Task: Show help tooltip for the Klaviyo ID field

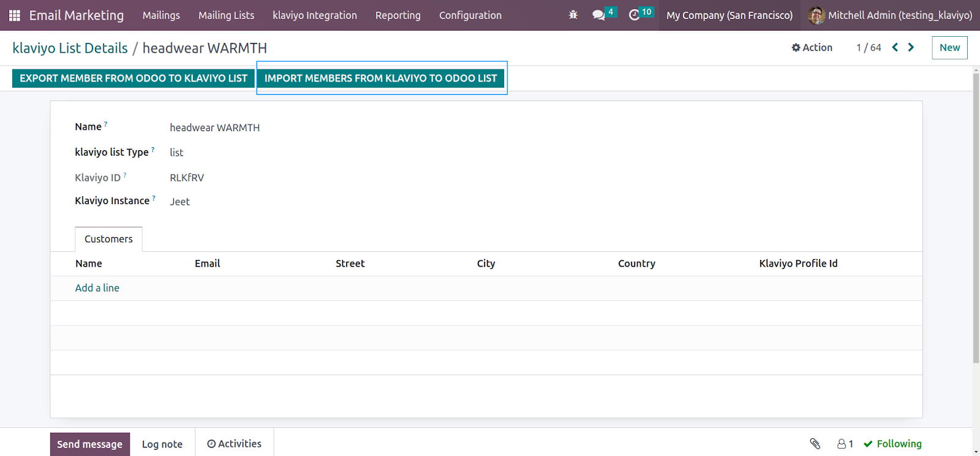Action: click(125, 175)
